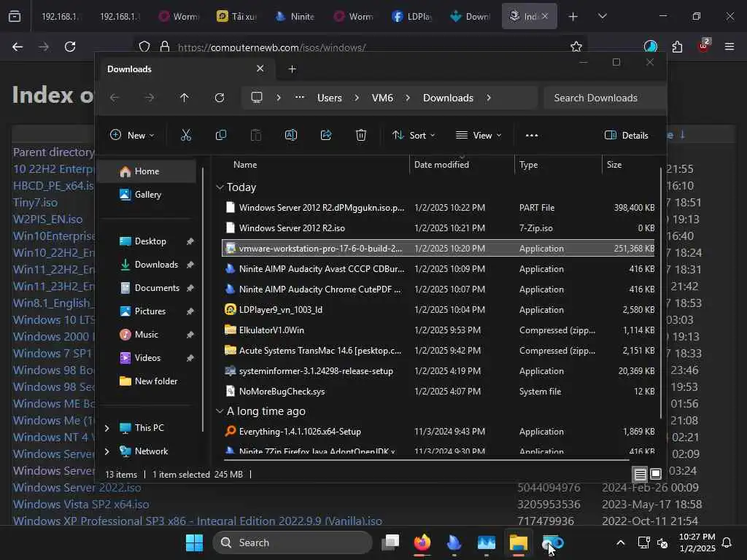
Task: Click the Windows Start button
Action: click(194, 542)
